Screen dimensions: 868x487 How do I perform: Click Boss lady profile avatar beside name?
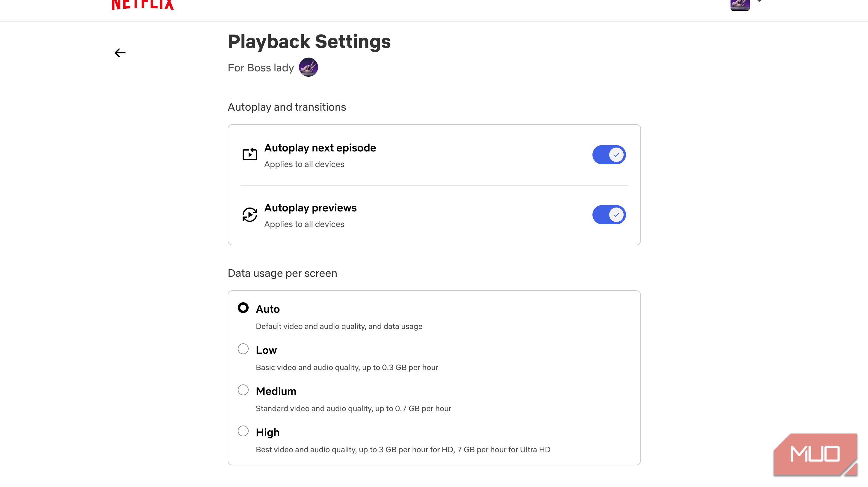tap(308, 67)
